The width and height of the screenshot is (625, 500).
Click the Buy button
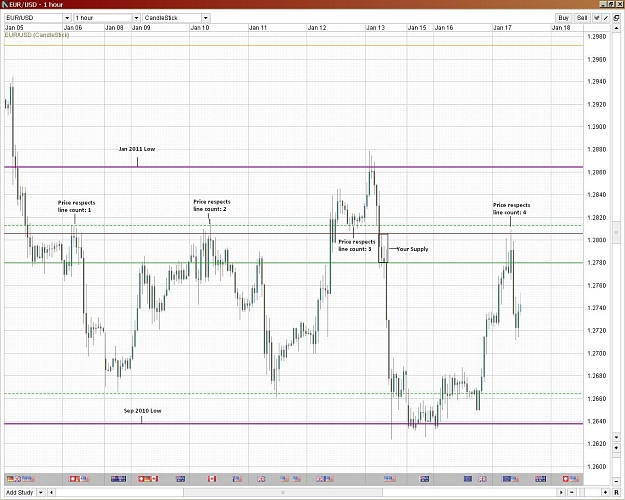click(564, 18)
